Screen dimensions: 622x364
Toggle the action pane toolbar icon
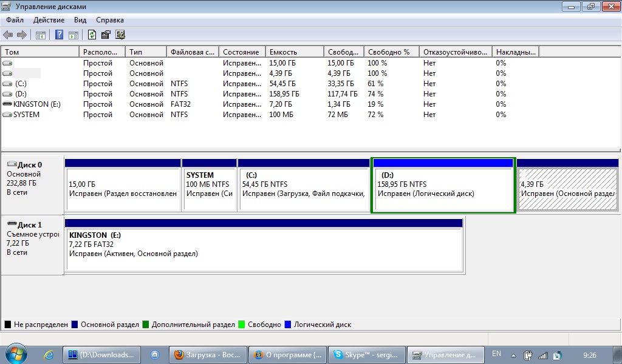point(73,35)
